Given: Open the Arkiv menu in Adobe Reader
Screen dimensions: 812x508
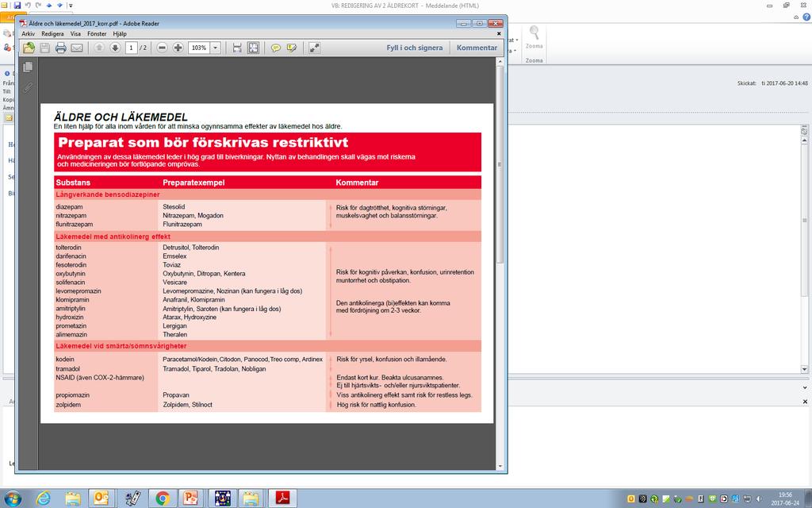Looking at the screenshot, I should pos(29,33).
